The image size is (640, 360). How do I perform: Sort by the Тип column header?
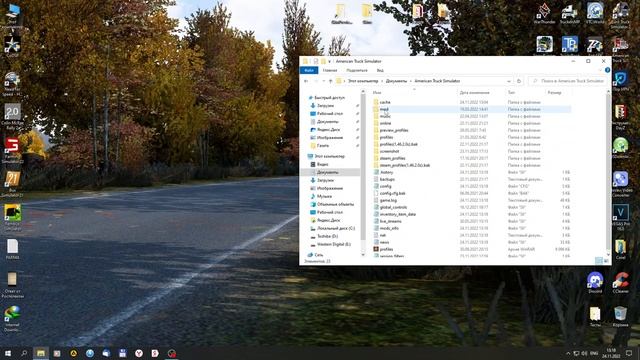pos(525,93)
